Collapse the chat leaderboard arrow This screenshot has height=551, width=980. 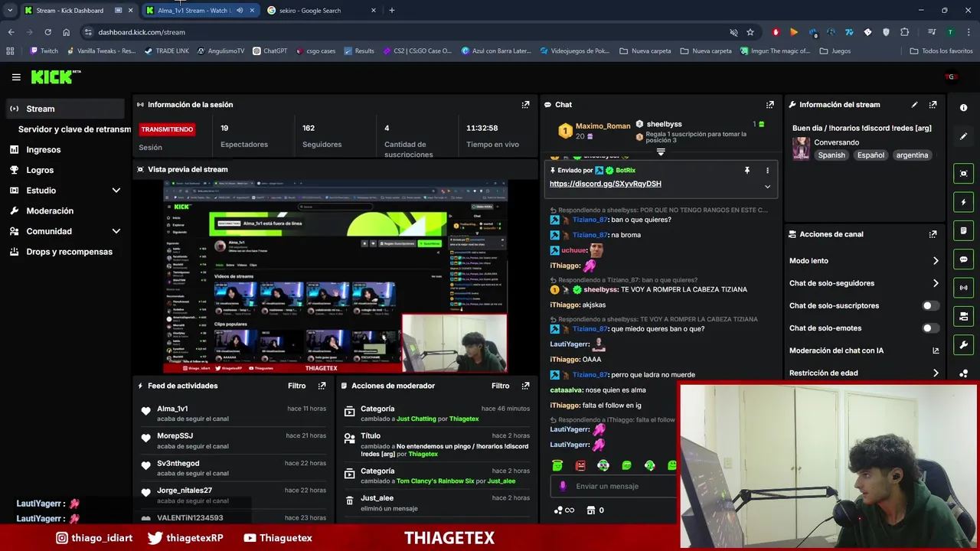pos(661,152)
